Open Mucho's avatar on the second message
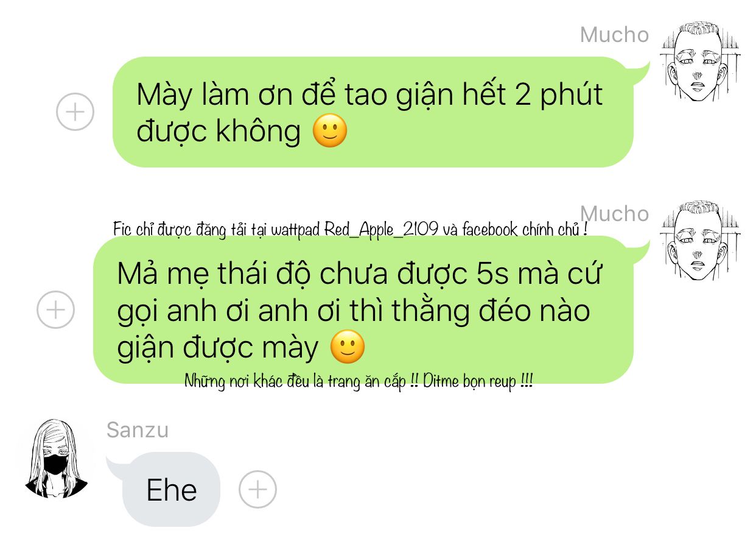756x539 pixels. pos(701,241)
